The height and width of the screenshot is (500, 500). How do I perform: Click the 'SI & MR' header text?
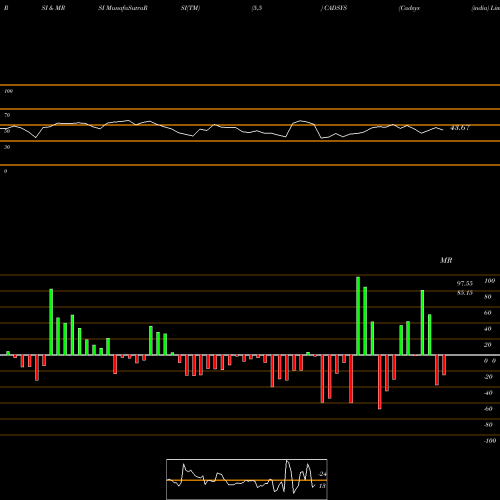[53, 8]
